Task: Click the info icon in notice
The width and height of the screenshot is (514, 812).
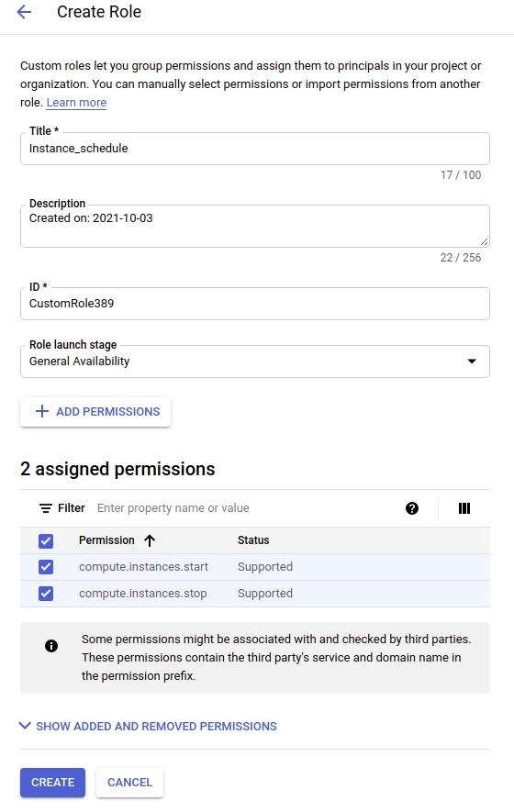Action: [51, 646]
